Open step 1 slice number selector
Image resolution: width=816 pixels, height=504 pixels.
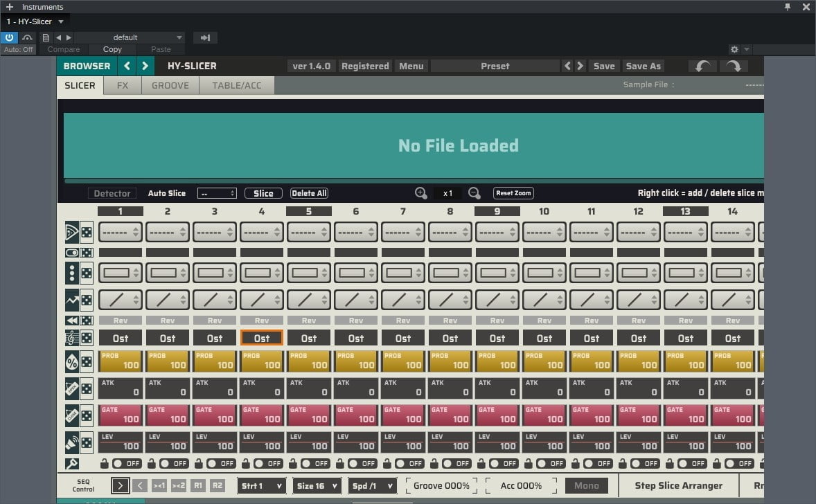point(121,232)
